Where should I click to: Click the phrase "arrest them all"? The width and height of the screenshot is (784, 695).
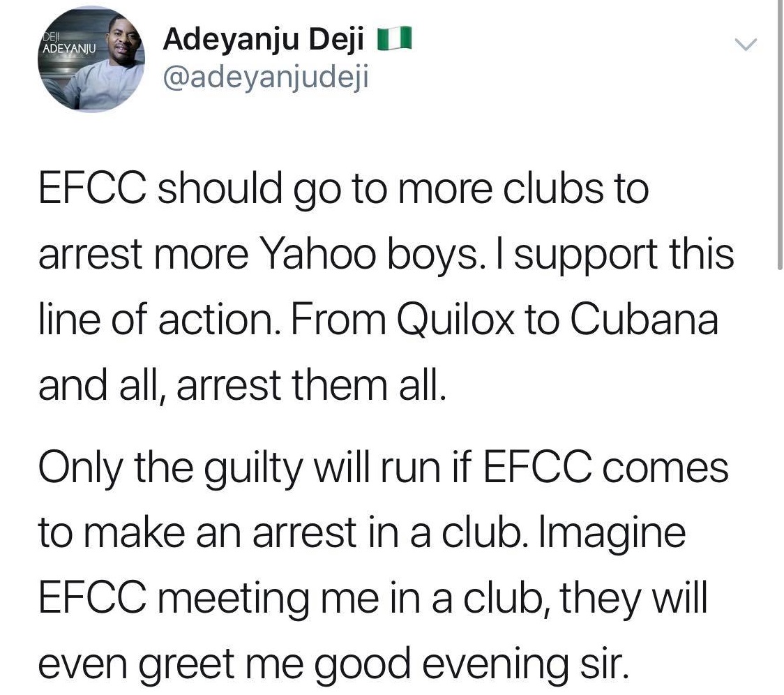pyautogui.click(x=310, y=384)
